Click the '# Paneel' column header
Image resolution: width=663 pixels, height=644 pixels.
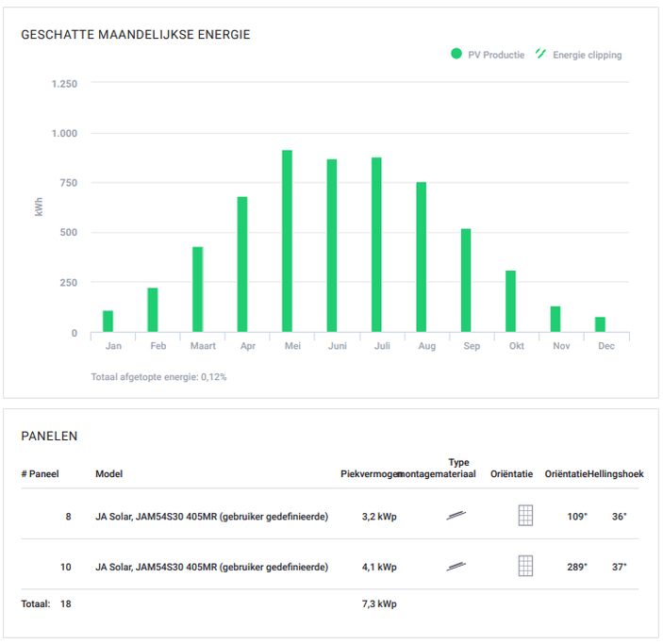pyautogui.click(x=41, y=473)
